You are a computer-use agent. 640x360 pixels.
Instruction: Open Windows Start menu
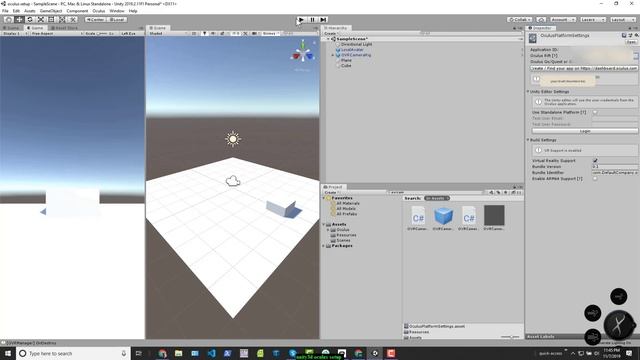8,353
